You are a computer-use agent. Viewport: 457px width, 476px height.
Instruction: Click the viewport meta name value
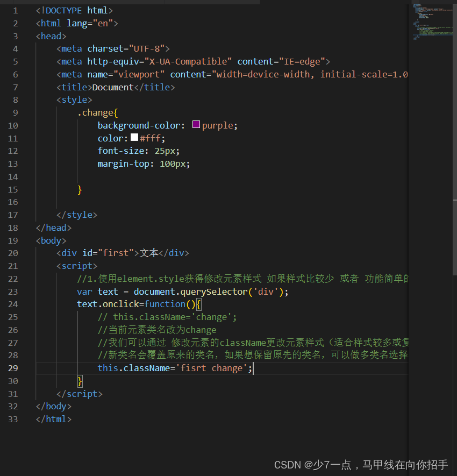point(139,75)
